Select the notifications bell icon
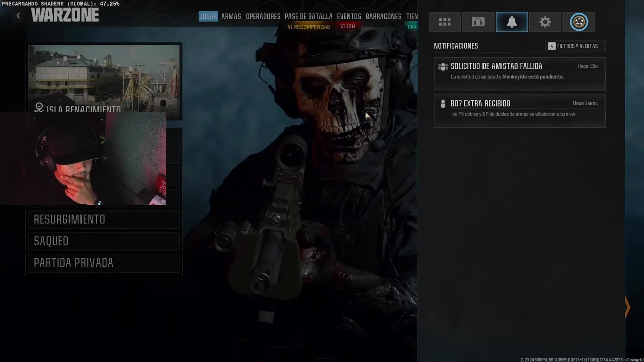 point(512,22)
